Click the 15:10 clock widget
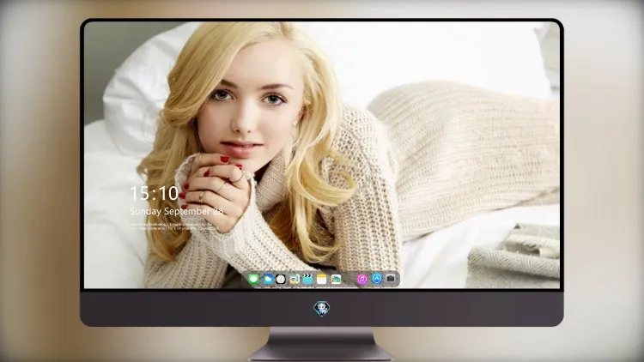Viewport: 644px width, 362px height. tap(154, 193)
